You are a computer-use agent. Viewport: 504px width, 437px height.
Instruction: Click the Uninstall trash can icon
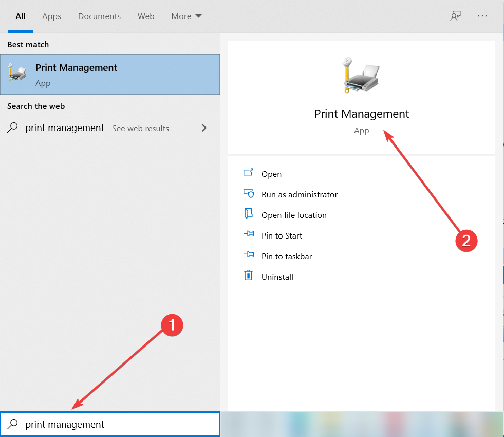coord(249,275)
